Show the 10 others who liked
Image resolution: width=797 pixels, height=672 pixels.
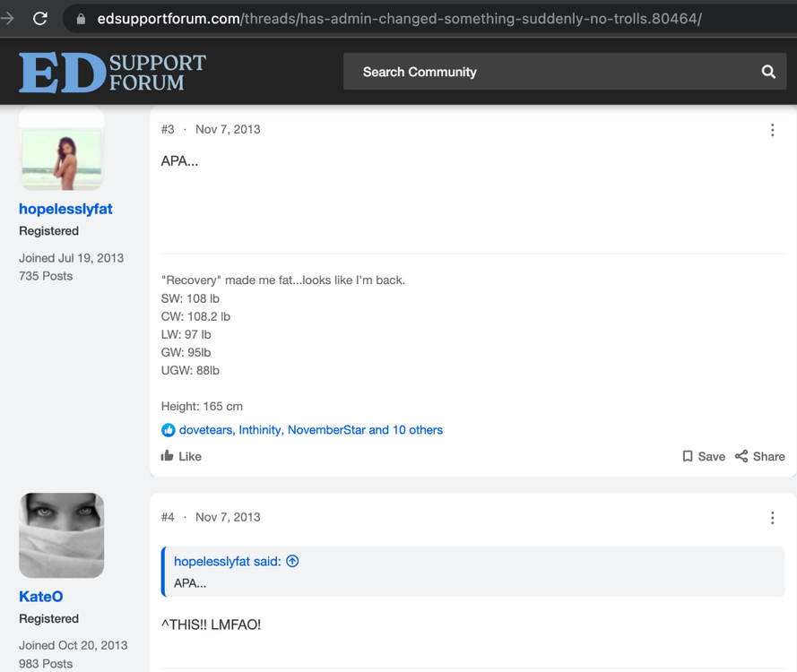pos(417,430)
